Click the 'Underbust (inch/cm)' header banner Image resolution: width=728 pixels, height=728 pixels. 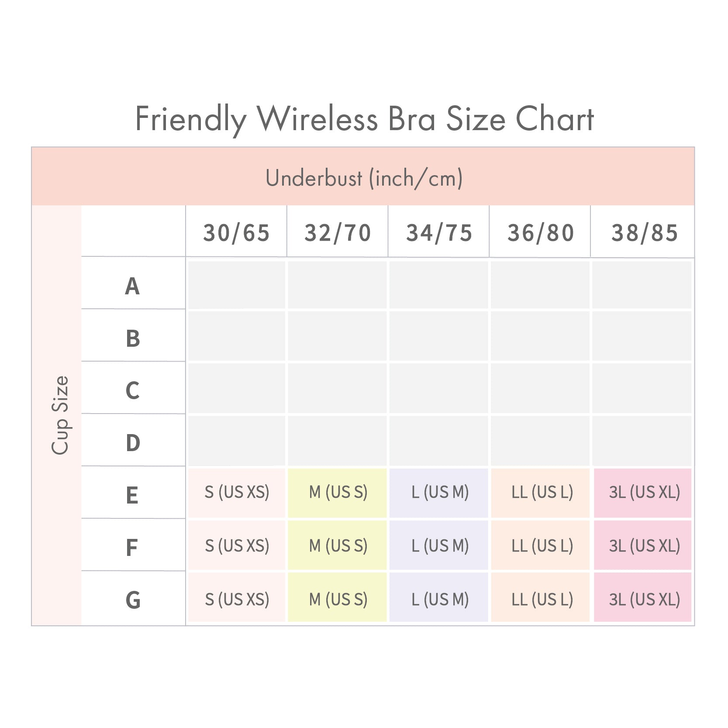(x=364, y=178)
